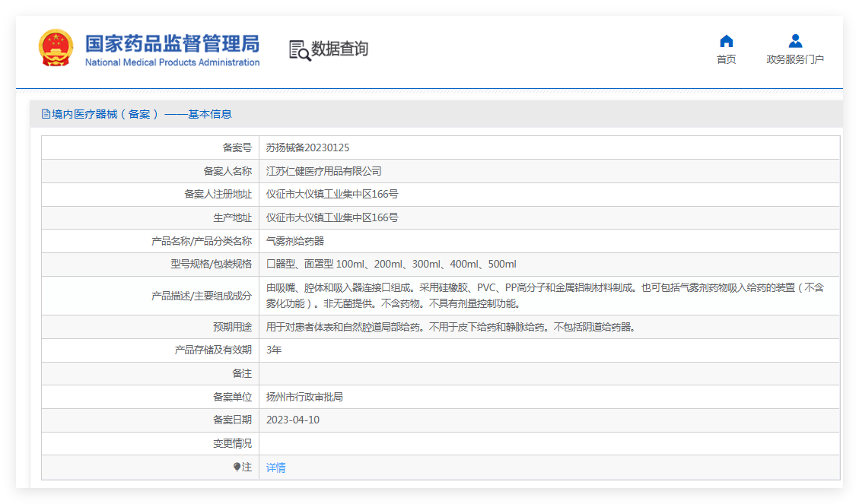Viewport: 859px width, 504px height.
Task: Click the 备案人注册地址 label
Action: tap(218, 195)
